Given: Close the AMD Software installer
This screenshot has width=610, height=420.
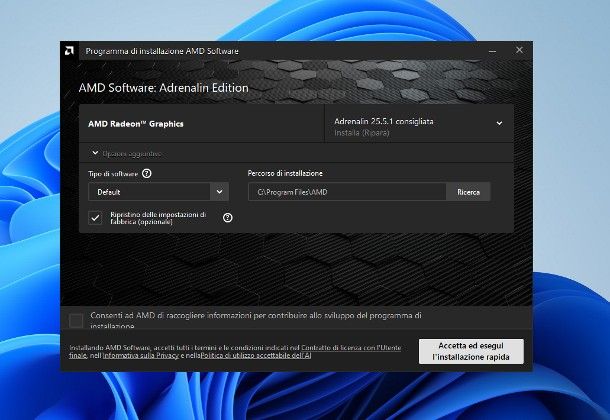Looking at the screenshot, I should click(x=519, y=49).
